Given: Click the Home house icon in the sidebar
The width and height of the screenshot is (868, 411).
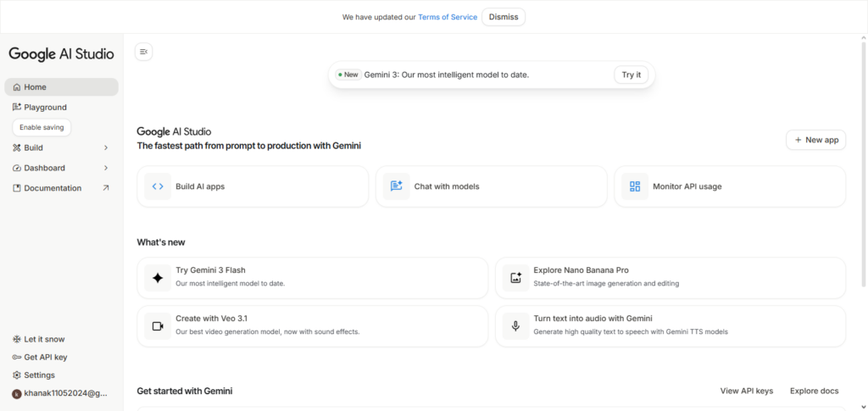Looking at the screenshot, I should pos(17,86).
